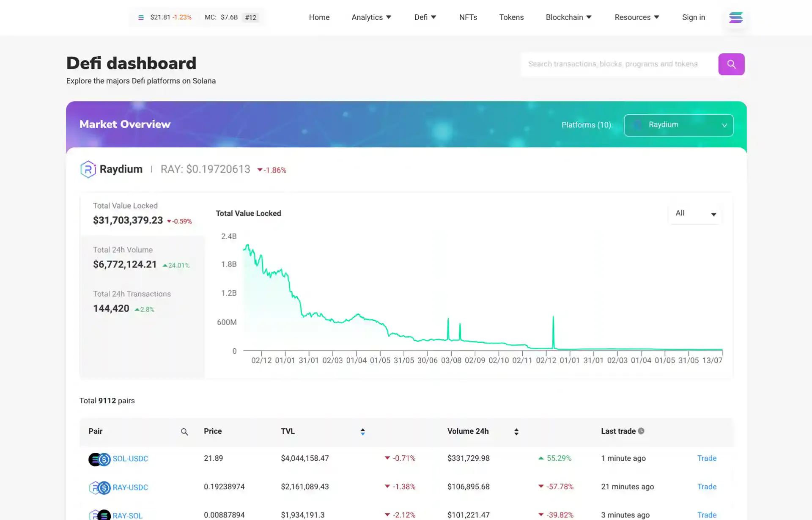Viewport: 812px width, 520px height.
Task: Sort table by Volume 24h arrows
Action: point(516,432)
